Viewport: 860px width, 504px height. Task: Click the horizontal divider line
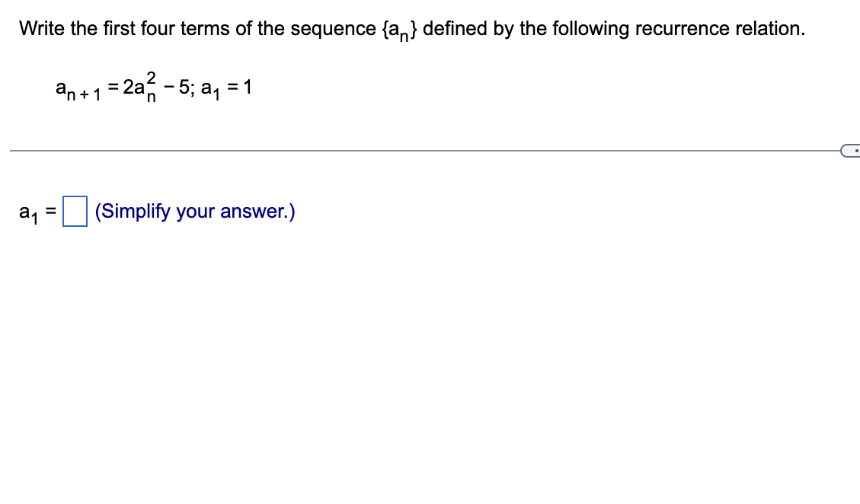[419, 152]
